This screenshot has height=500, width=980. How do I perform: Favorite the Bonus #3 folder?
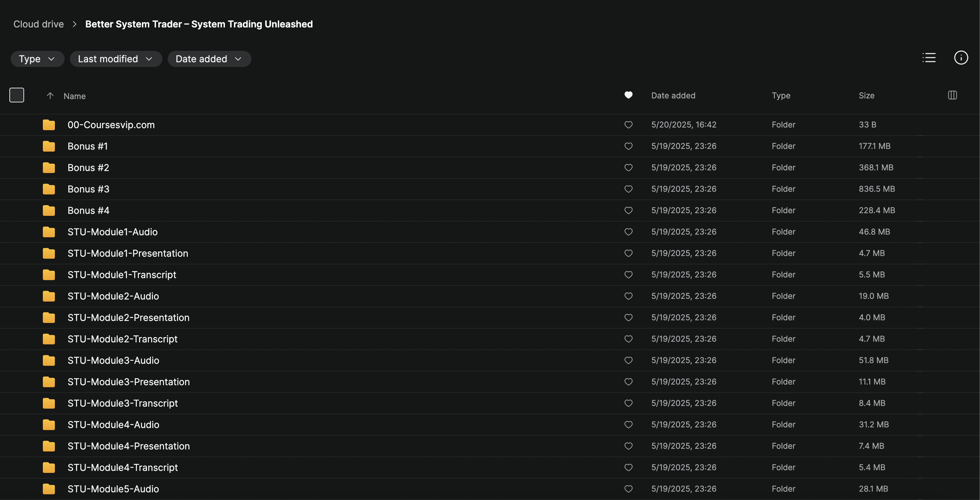[628, 189]
